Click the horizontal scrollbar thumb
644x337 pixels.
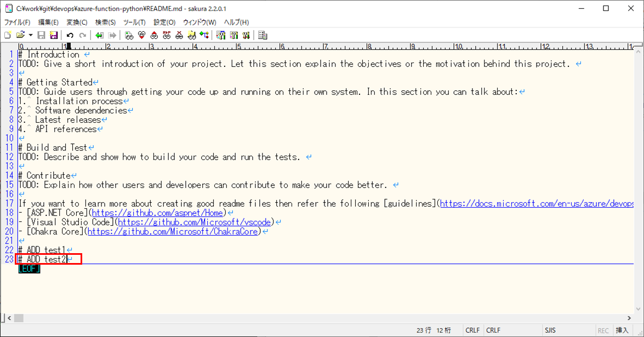click(x=19, y=318)
